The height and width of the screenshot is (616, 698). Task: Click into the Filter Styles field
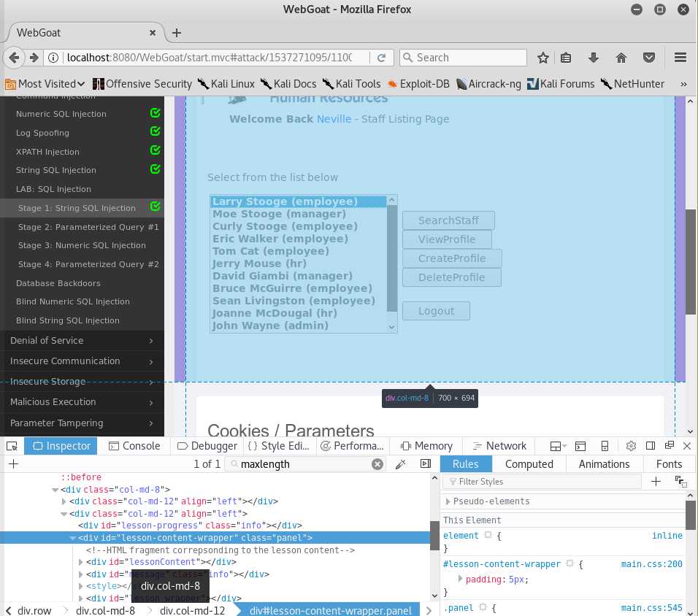coord(542,482)
